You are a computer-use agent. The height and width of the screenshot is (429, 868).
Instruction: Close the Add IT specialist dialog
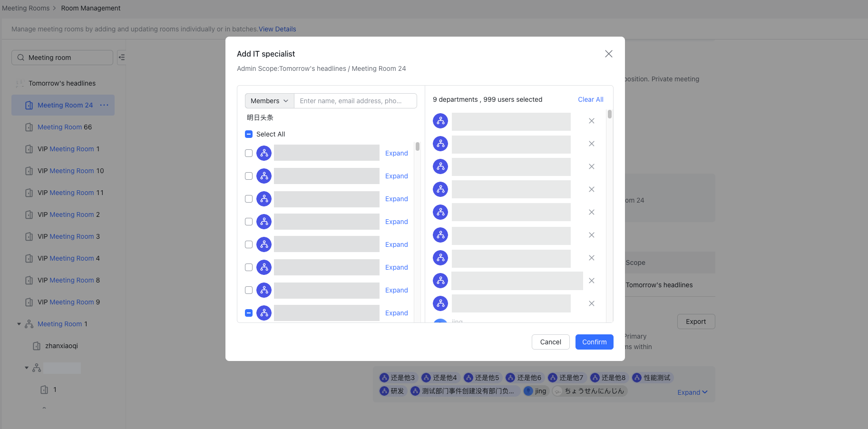pyautogui.click(x=608, y=54)
